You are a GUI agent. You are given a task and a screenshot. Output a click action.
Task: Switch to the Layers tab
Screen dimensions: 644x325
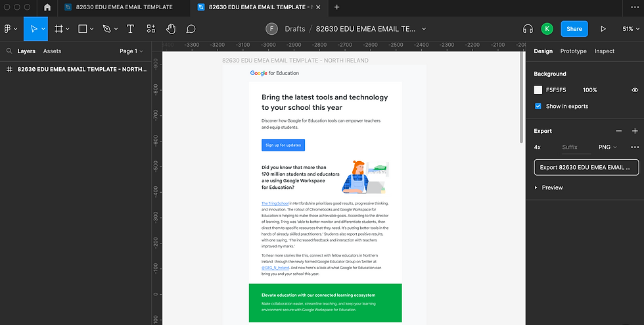point(26,51)
